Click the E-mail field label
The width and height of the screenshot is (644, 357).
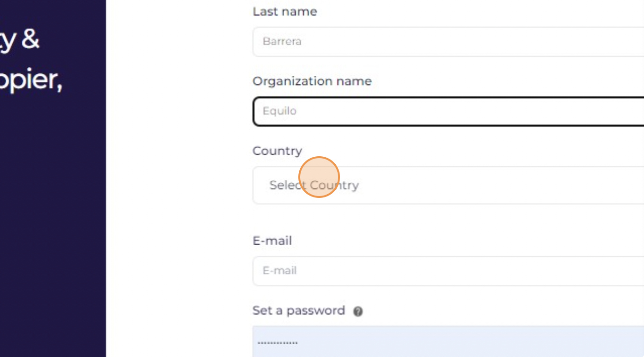272,241
